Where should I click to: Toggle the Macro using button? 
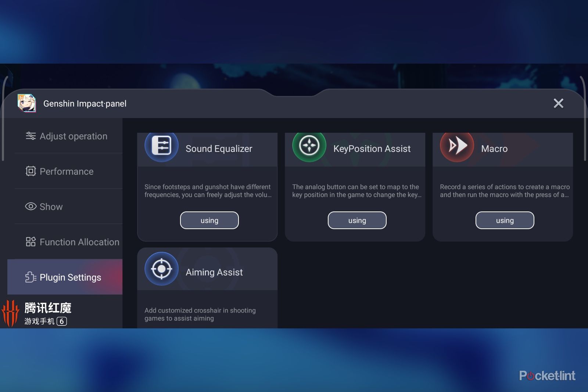point(505,220)
